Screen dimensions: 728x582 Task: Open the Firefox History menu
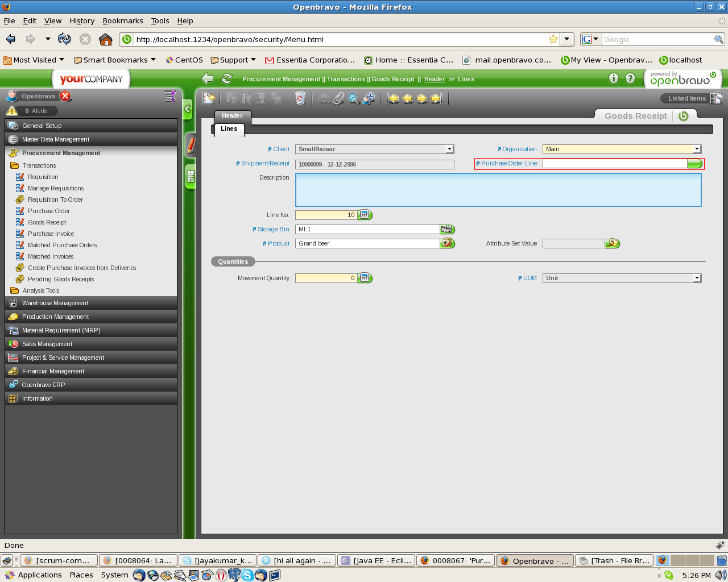[82, 20]
